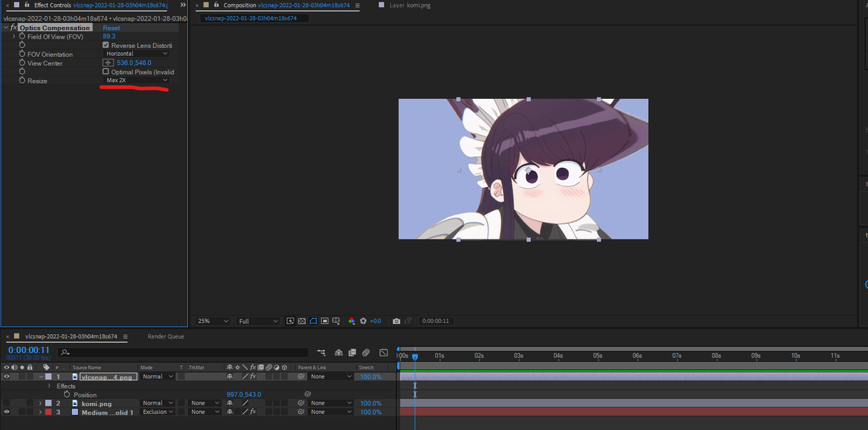Open the TrkMat dropdown for komi.png

tap(205, 403)
